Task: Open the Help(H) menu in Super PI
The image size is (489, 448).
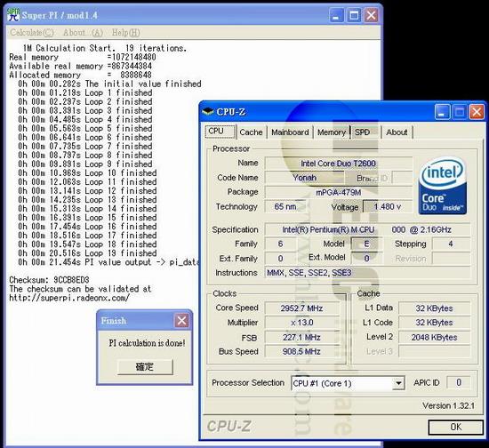Action: (126, 32)
